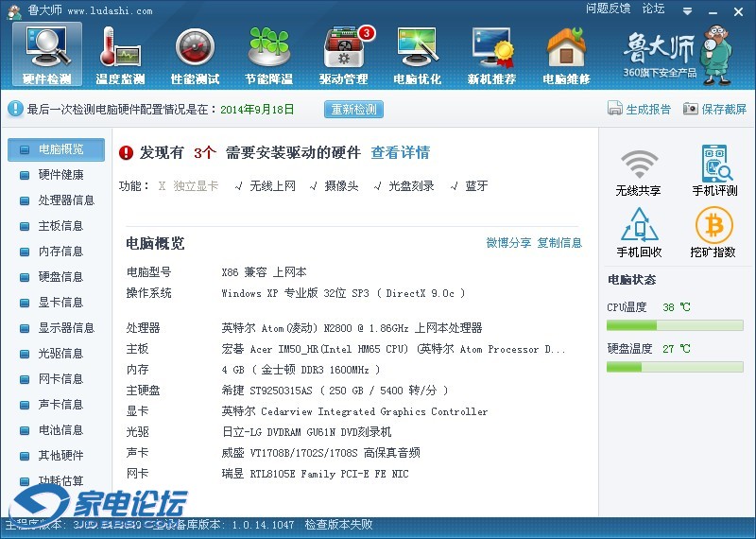Click 复制信息 copy info link

[x=559, y=243]
